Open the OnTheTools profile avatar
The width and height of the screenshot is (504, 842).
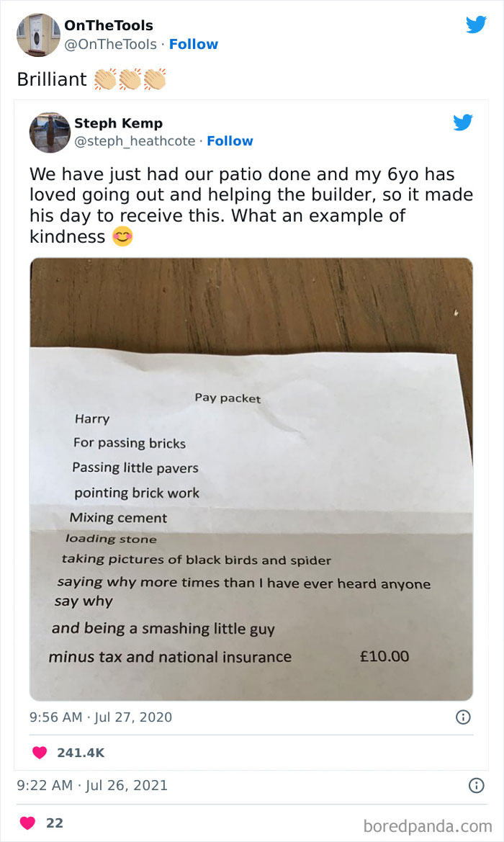pos(37,35)
